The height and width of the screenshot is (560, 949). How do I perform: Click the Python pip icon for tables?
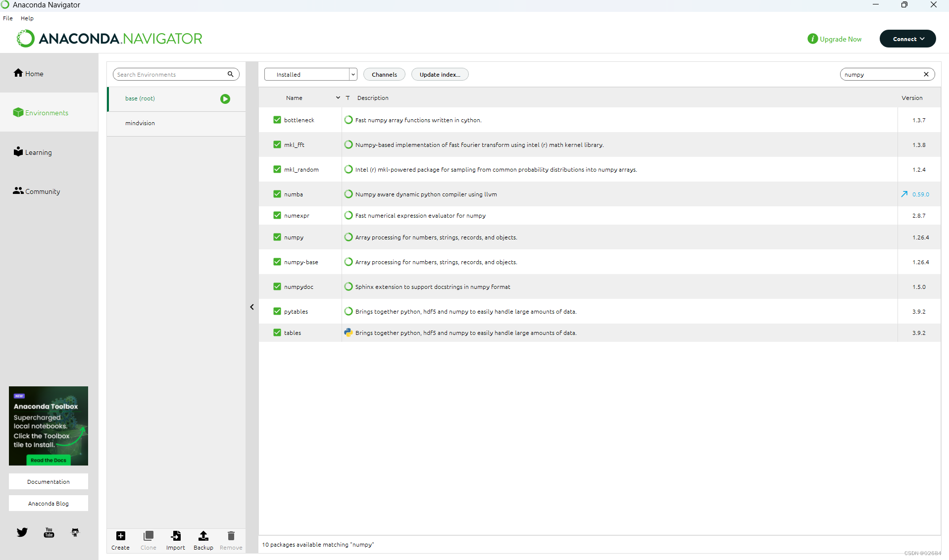(x=349, y=332)
